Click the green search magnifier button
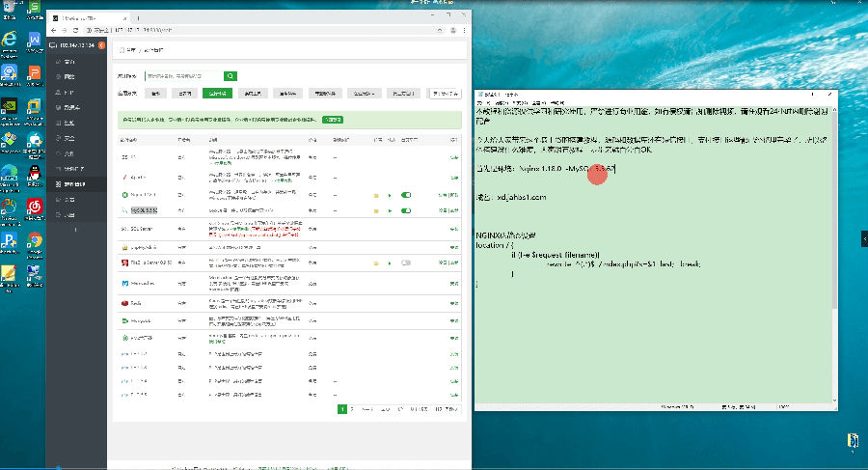 tap(231, 76)
